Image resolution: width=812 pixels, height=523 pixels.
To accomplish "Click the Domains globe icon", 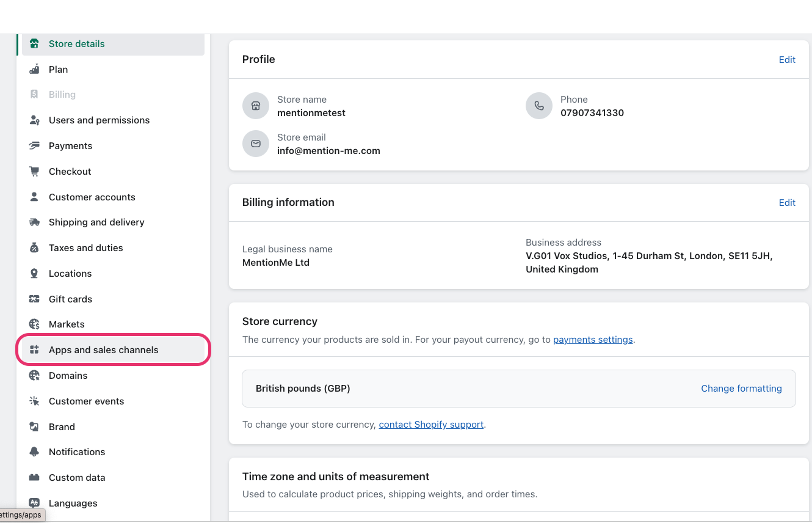I will (x=34, y=376).
